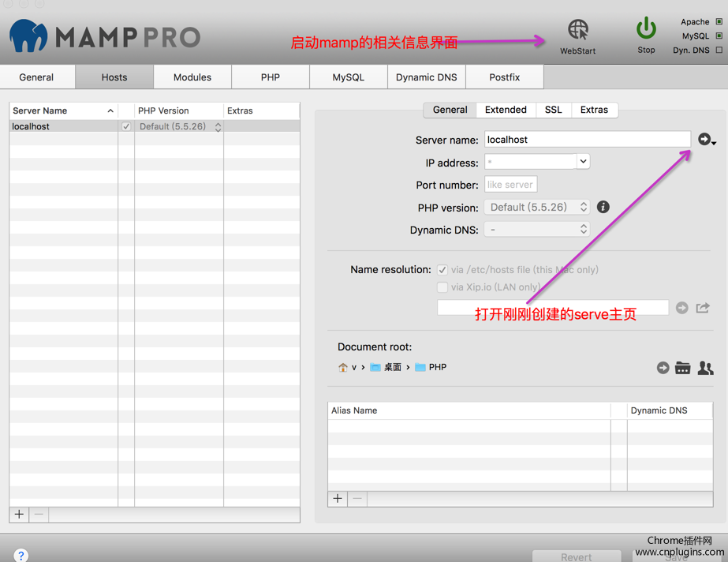Select the SSL sub-tab
728x562 pixels.
pyautogui.click(x=554, y=110)
